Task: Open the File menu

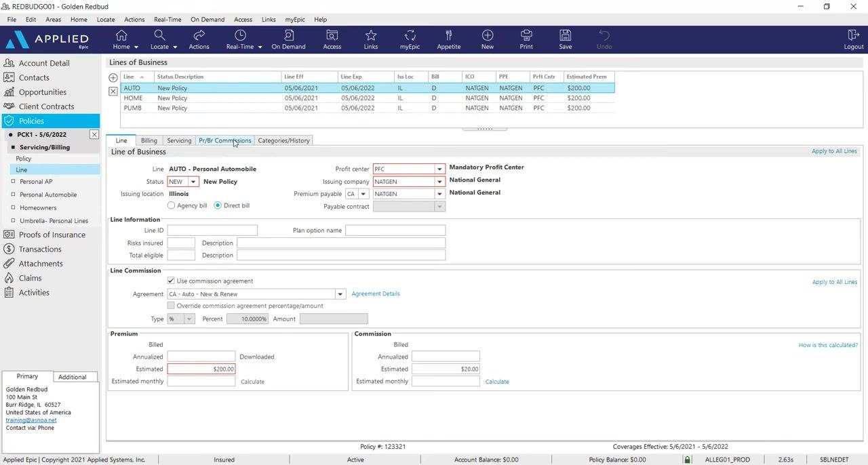Action: coord(12,20)
